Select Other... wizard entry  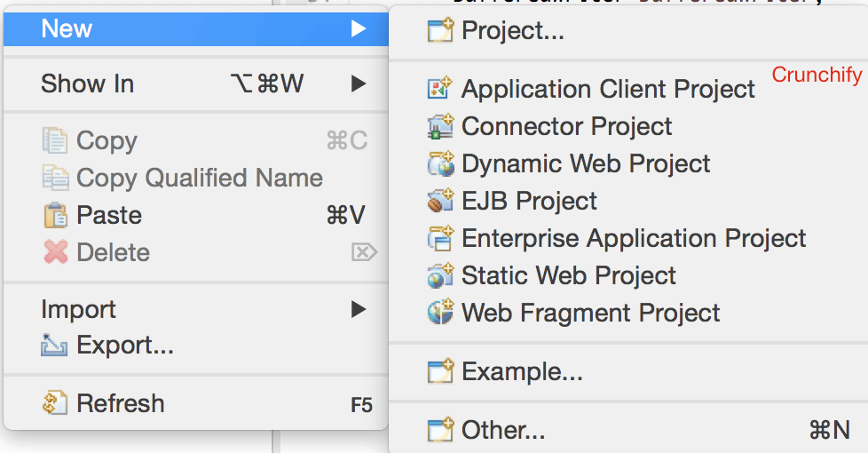click(x=503, y=431)
